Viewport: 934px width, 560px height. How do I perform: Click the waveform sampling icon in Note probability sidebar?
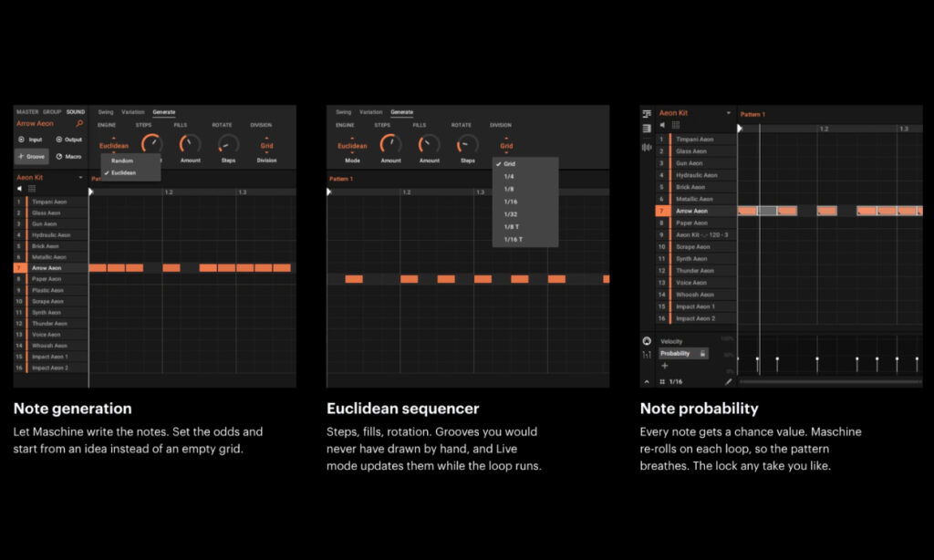[647, 147]
